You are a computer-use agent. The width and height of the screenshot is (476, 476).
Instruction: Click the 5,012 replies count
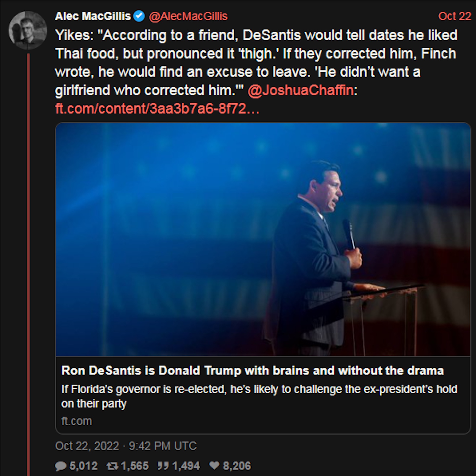click(84, 466)
